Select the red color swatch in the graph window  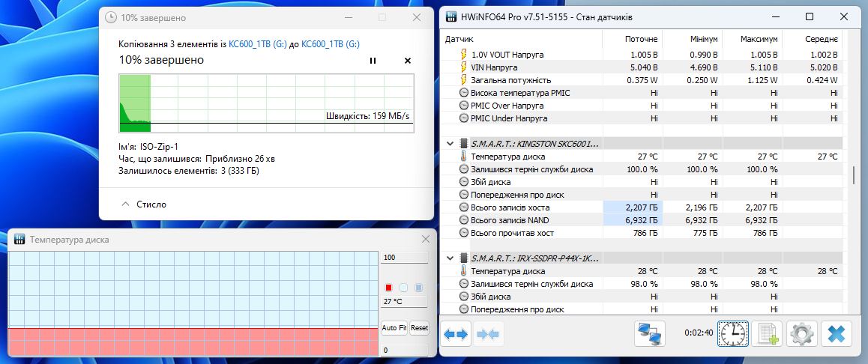(x=388, y=288)
